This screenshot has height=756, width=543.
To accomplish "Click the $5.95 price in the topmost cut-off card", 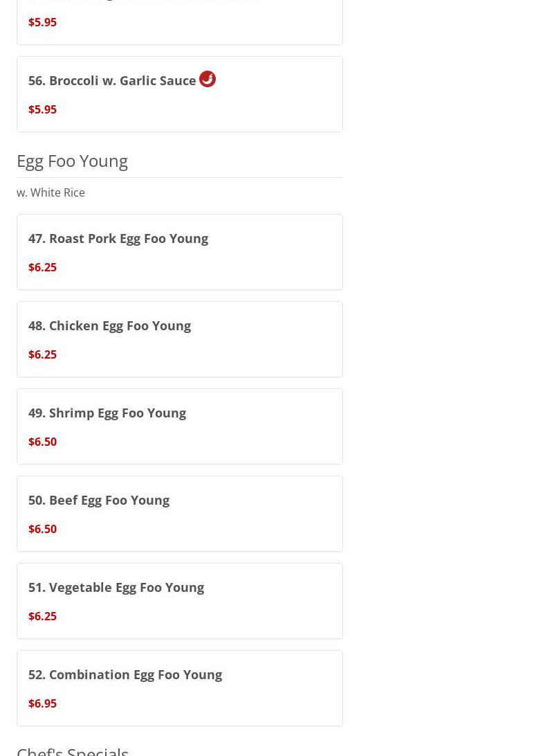I will pos(42,22).
